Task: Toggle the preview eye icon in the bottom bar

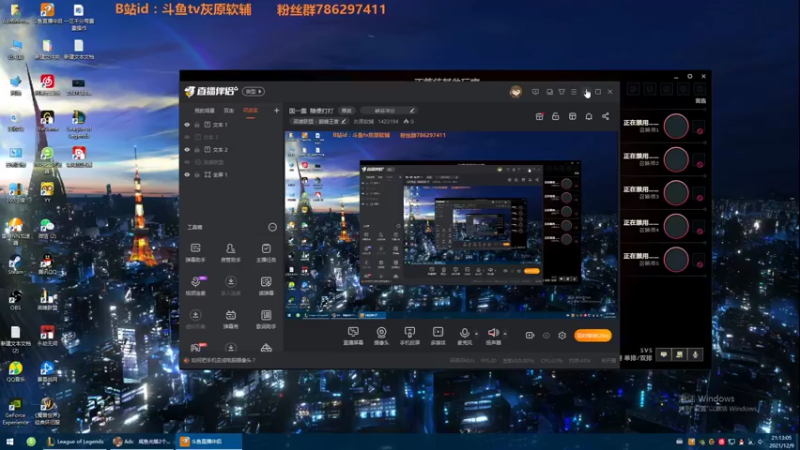Action: (x=546, y=335)
